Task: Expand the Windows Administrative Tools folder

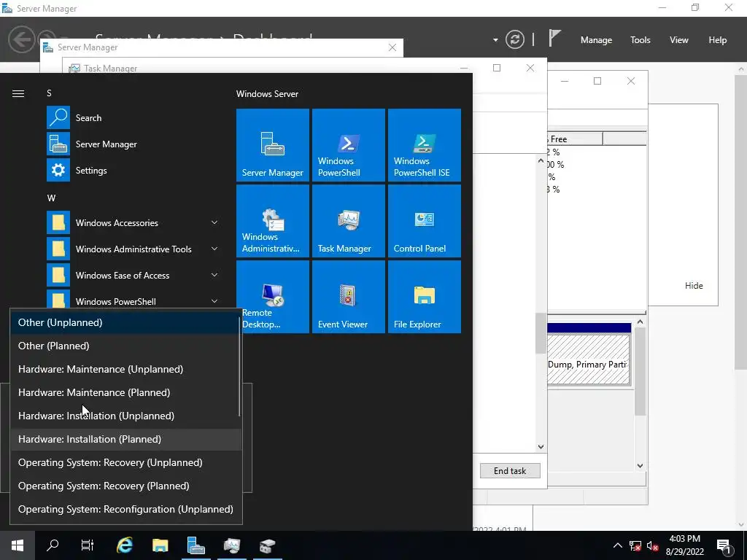Action: [x=214, y=249]
